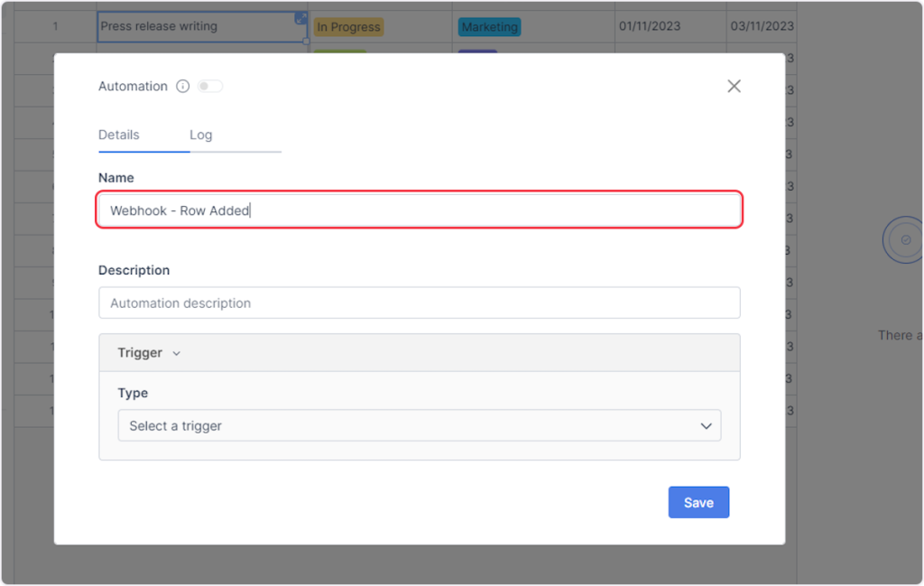Collapse the Trigger section
This screenshot has width=924, height=586.
pyautogui.click(x=176, y=353)
